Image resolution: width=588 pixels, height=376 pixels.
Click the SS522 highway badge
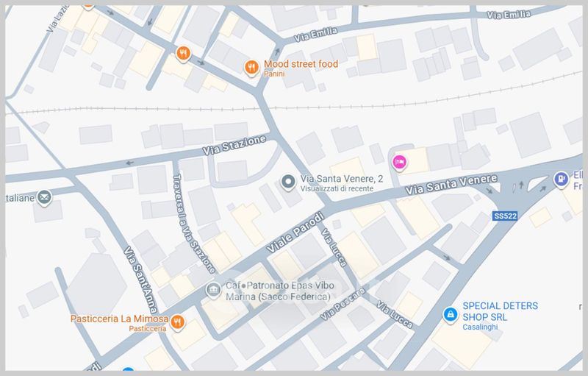click(x=505, y=216)
